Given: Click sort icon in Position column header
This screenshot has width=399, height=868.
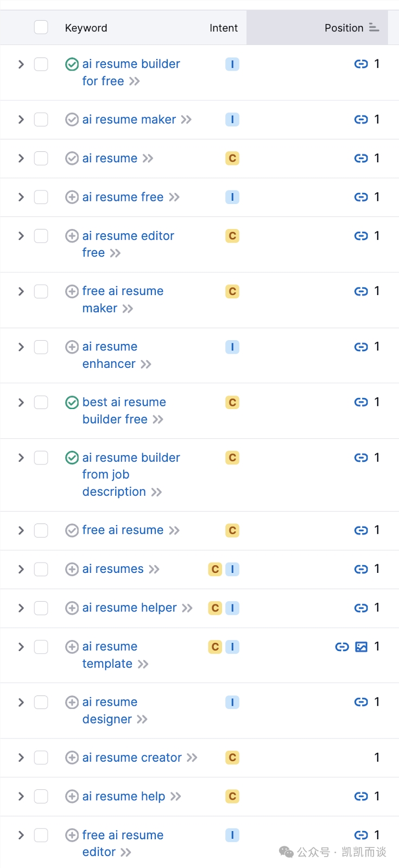Looking at the screenshot, I should (373, 27).
